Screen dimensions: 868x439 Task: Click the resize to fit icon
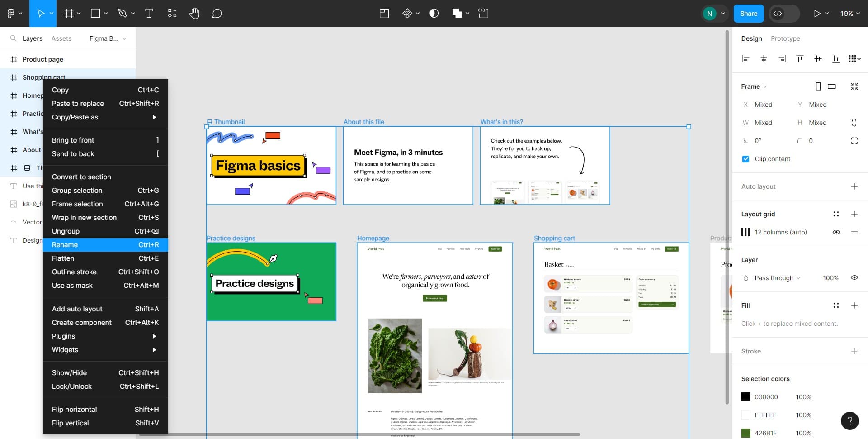[854, 86]
